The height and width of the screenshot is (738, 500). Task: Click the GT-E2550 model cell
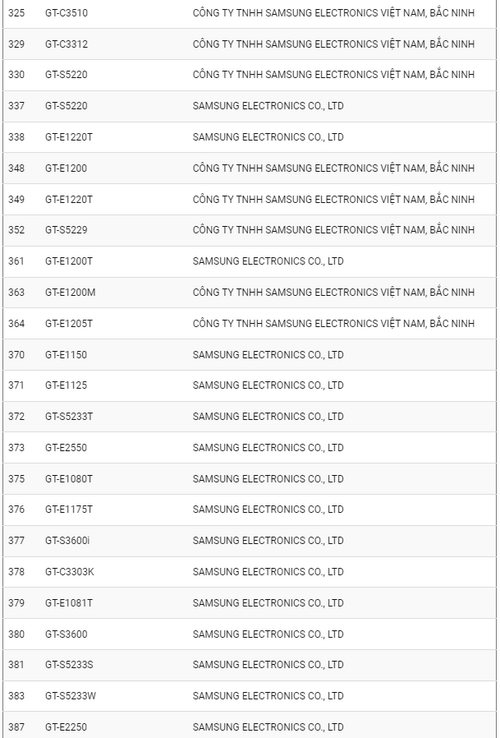click(66, 448)
